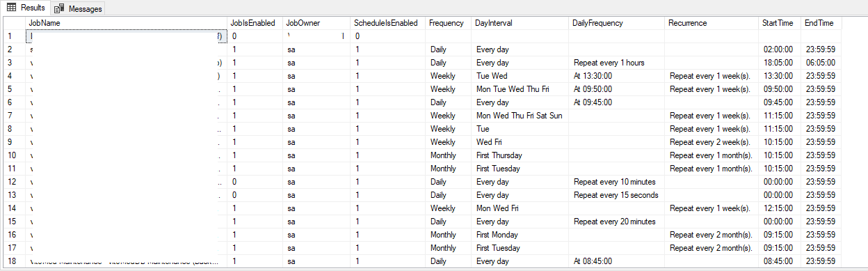Select the 'First Monday' cell
This screenshot has height=271, width=868.
point(520,235)
